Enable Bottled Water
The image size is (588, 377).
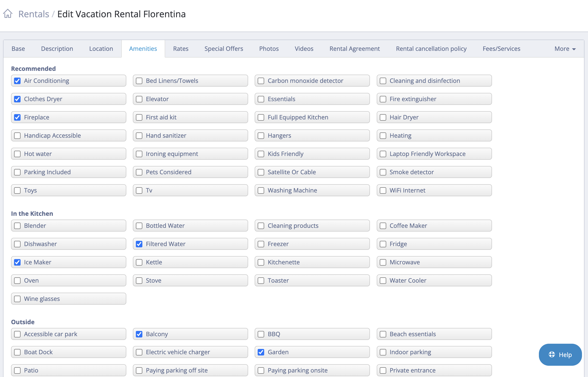[x=139, y=226]
